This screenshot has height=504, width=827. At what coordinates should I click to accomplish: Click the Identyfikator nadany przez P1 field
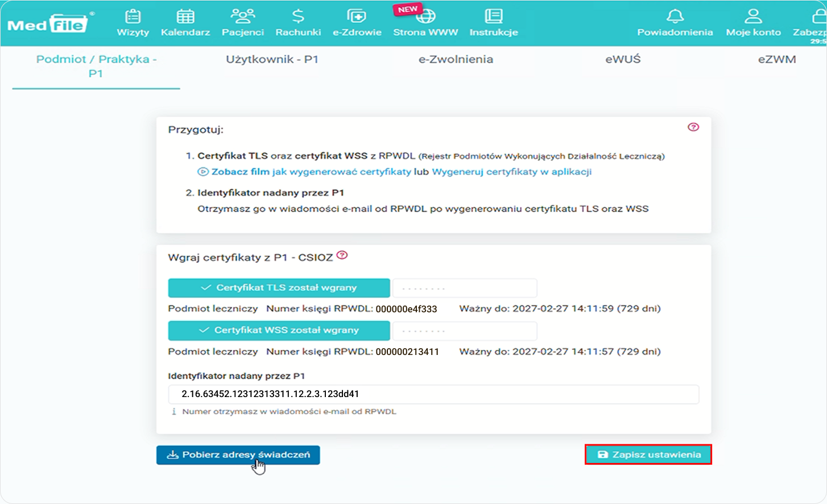(x=433, y=394)
